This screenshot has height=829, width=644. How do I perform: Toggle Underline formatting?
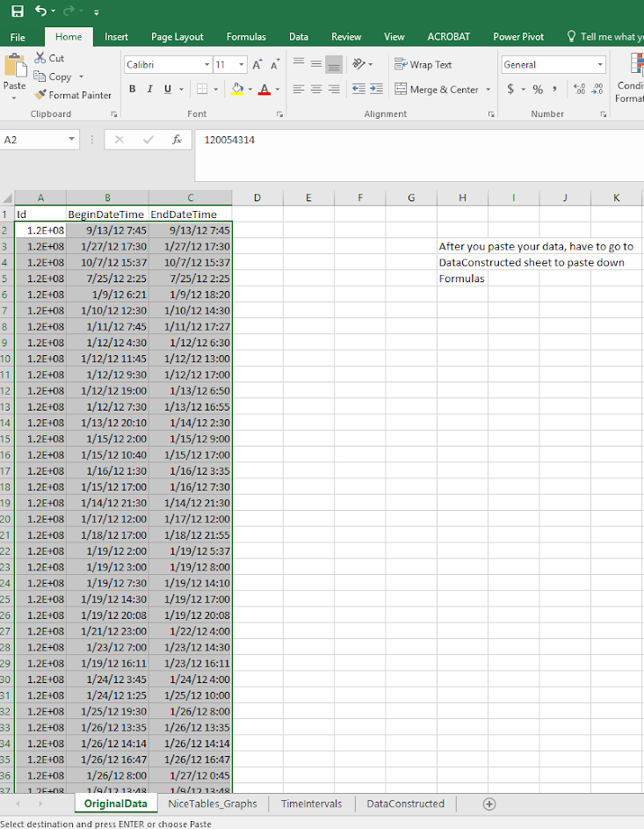point(168,90)
